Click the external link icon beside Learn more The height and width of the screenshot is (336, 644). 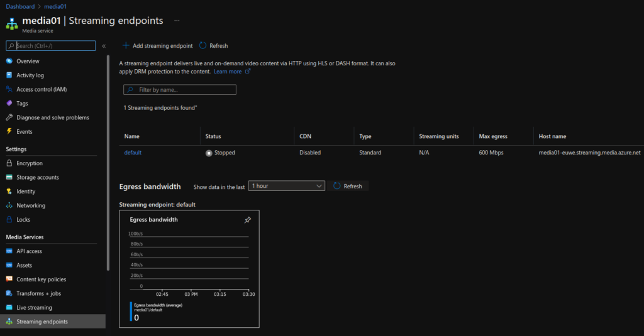[x=248, y=72]
